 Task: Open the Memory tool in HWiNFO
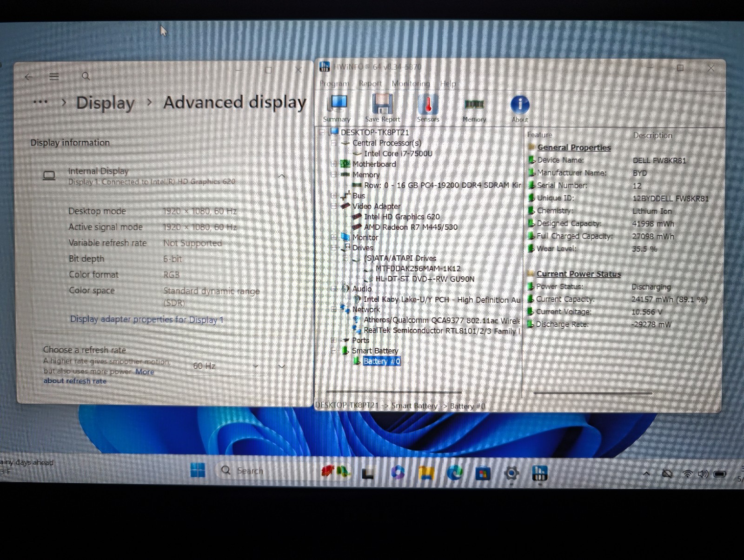(x=474, y=110)
